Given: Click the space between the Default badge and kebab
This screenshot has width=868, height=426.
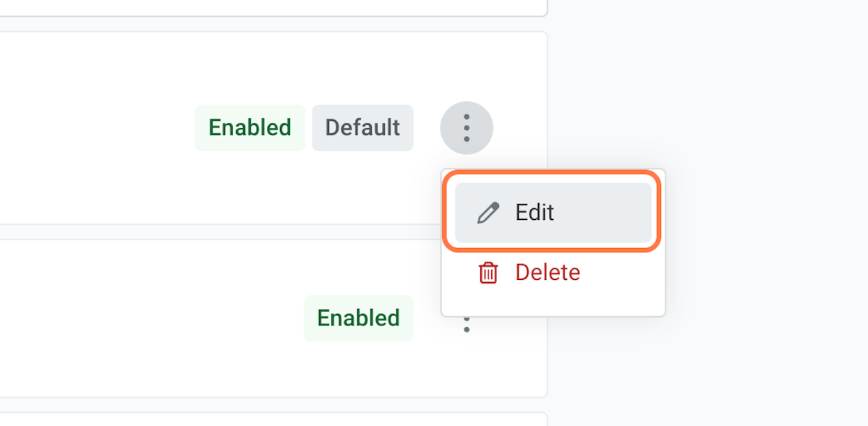Looking at the screenshot, I should (427, 128).
